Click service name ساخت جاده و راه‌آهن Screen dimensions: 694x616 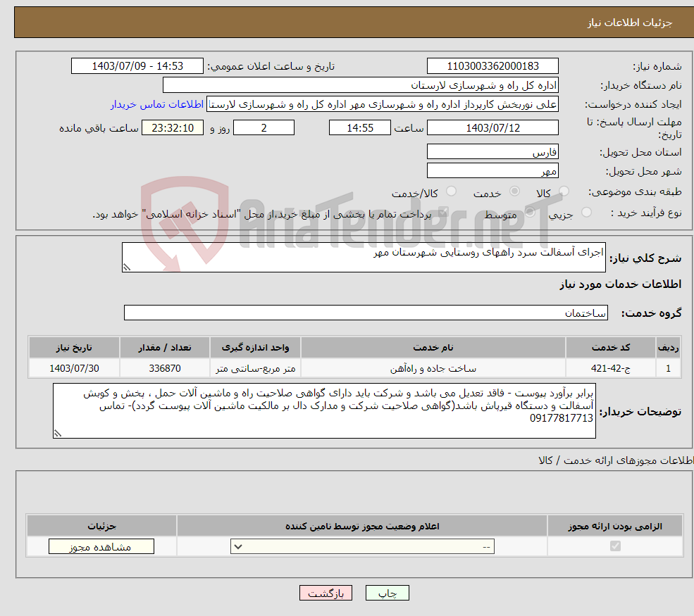(x=433, y=368)
